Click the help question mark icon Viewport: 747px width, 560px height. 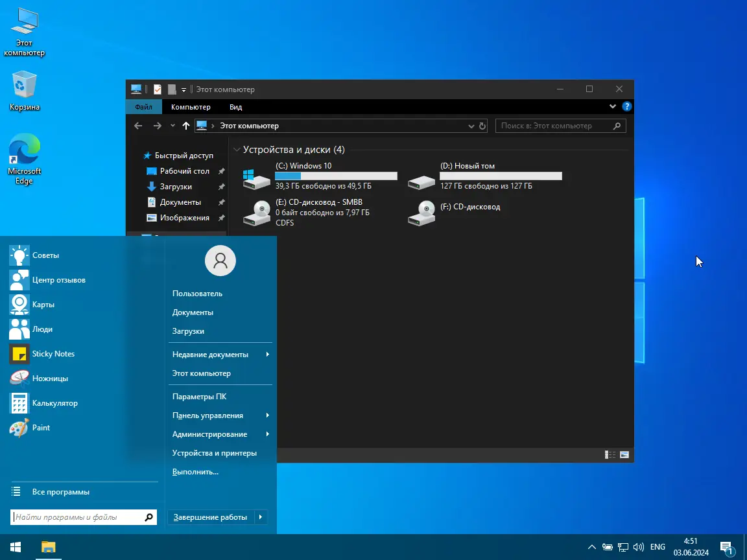click(626, 107)
